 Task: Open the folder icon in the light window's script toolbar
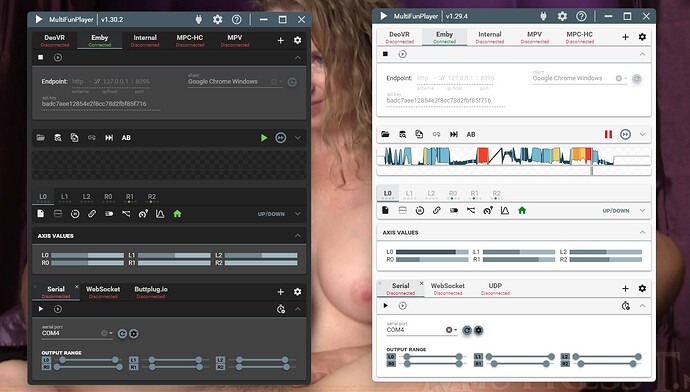click(x=385, y=134)
